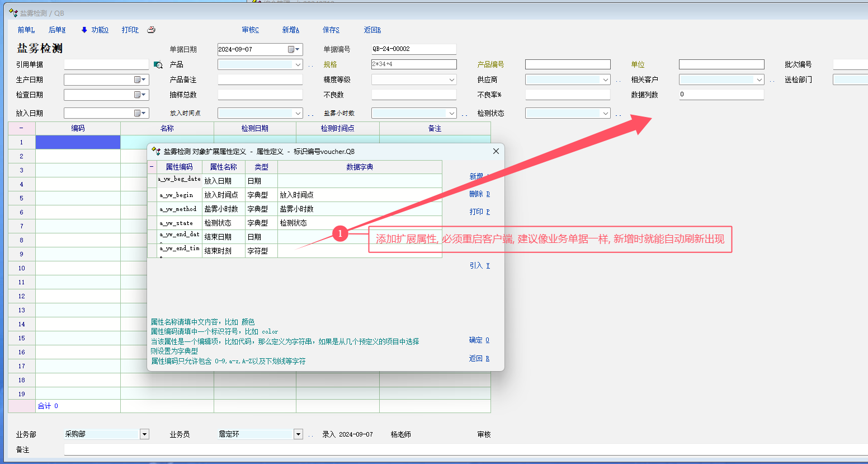Open the 精度等级 dropdown list
Viewport: 868px width, 464px height.
point(451,80)
